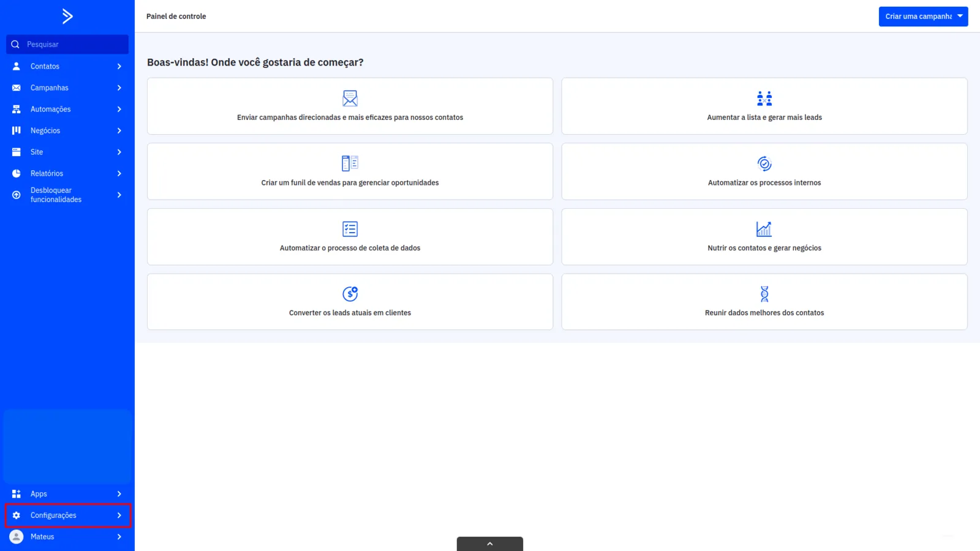The height and width of the screenshot is (551, 980).
Task: Click the Mateus avatar icon
Action: (x=17, y=537)
